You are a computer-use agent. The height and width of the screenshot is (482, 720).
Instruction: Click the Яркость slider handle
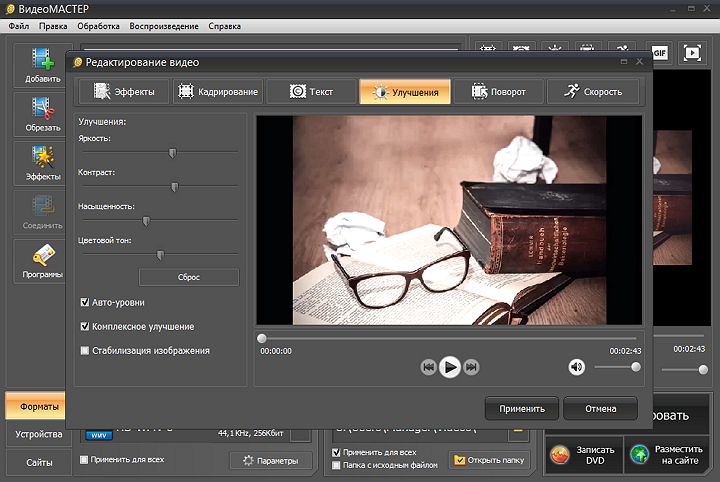pyautogui.click(x=172, y=153)
